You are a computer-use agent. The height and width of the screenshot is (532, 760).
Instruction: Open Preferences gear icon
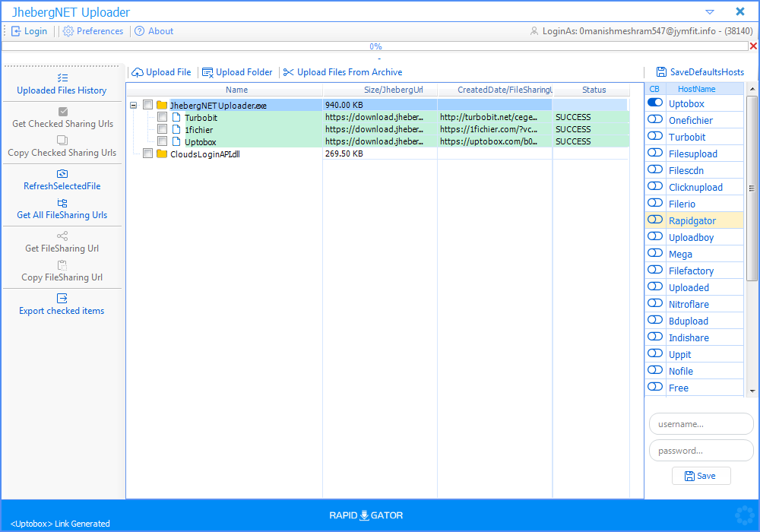(x=68, y=31)
